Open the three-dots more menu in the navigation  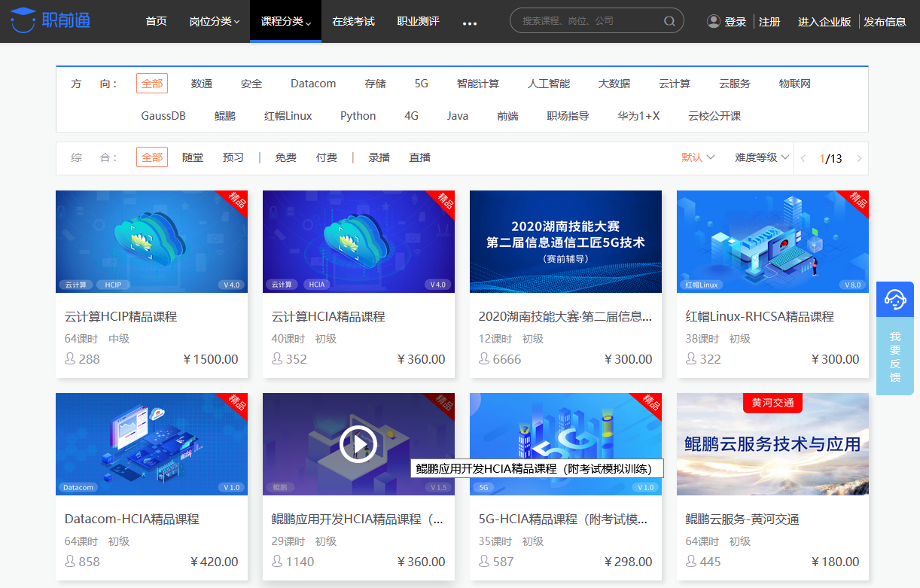[x=470, y=23]
